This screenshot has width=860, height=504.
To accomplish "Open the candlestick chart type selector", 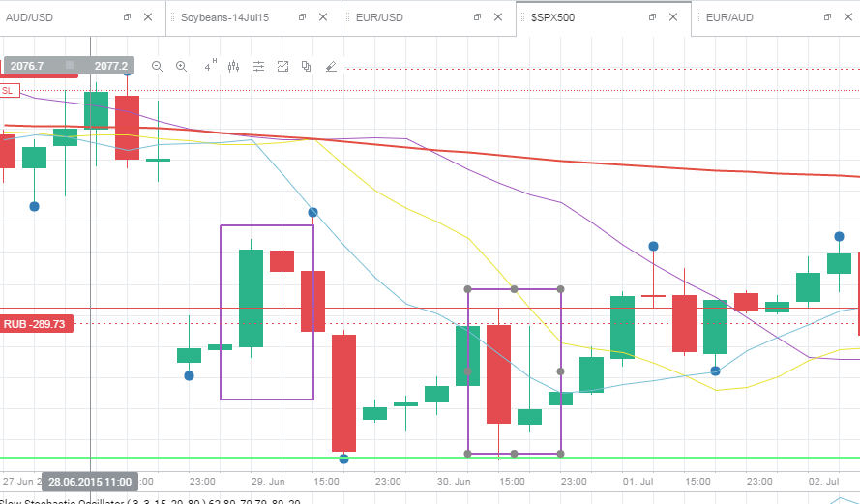I will pyautogui.click(x=234, y=67).
